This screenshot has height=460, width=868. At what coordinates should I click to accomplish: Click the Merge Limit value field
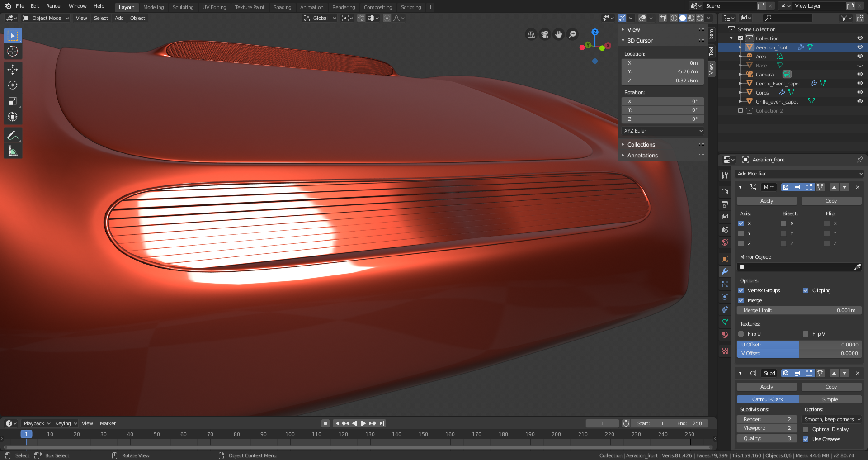tap(799, 310)
